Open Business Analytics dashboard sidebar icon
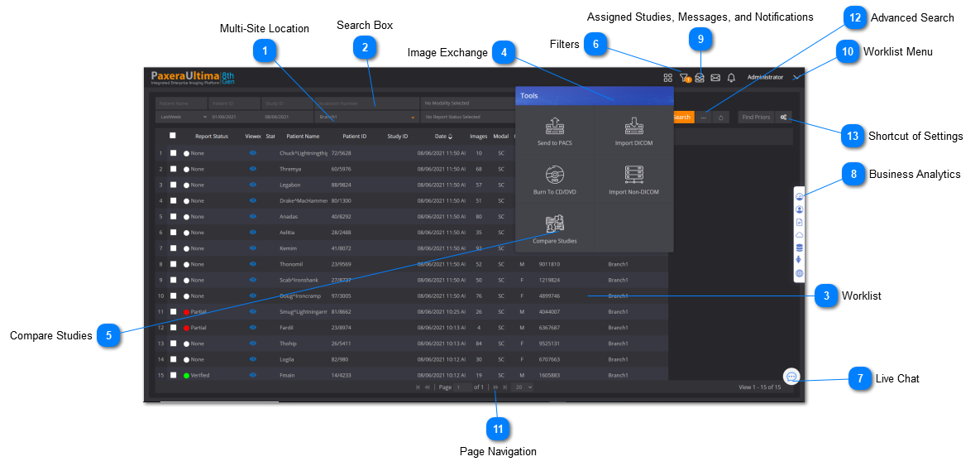 click(800, 196)
